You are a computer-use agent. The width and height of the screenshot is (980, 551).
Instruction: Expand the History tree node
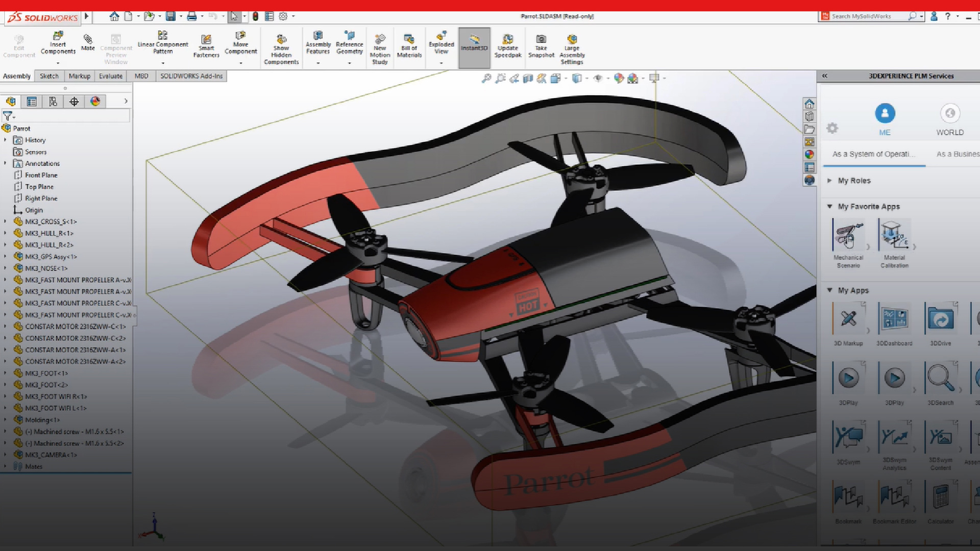[x=5, y=140]
